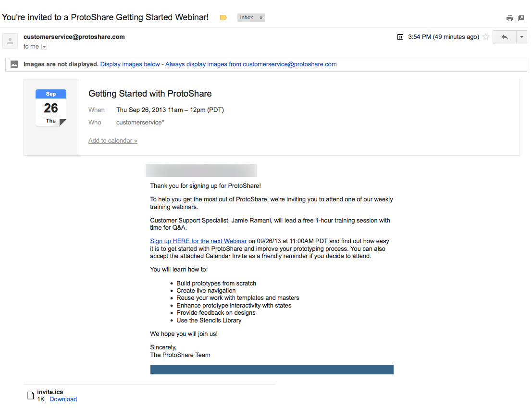Click the Reply arrow button
The width and height of the screenshot is (532, 408).
(505, 37)
